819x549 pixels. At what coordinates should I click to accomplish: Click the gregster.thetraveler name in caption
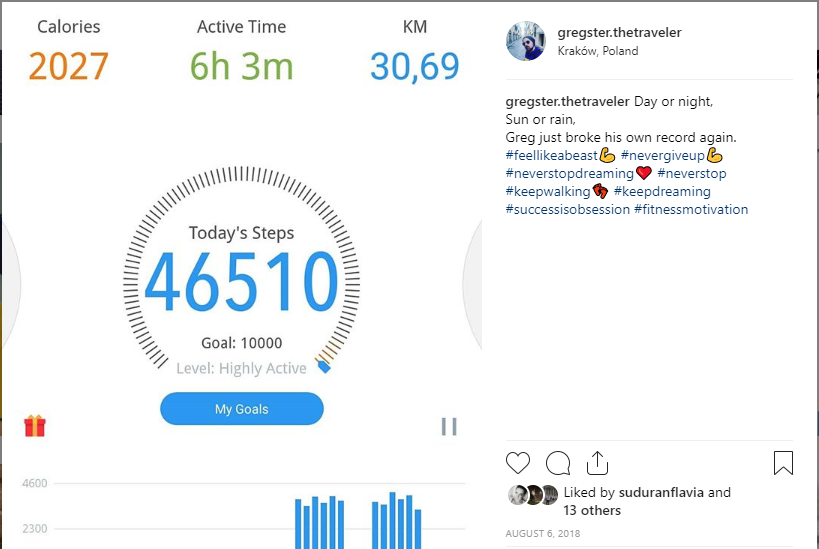click(x=567, y=101)
